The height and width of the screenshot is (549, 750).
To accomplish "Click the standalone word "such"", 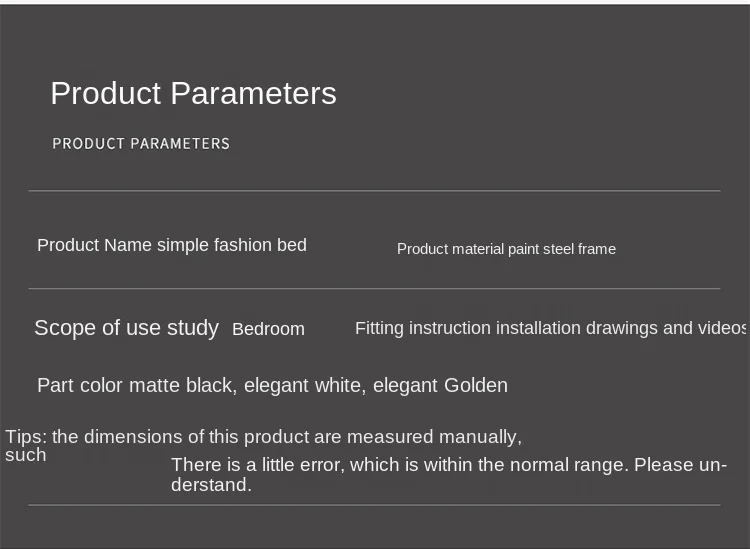I will pos(26,455).
